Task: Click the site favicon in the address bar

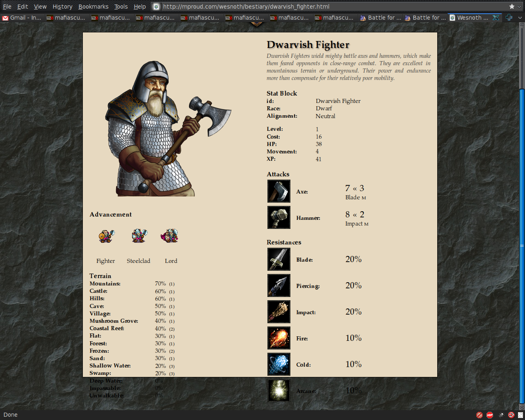Action: point(156,7)
